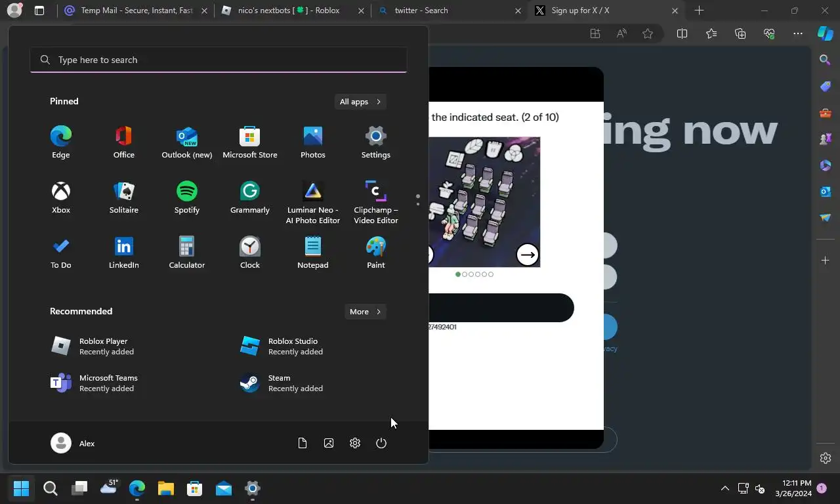The image size is (840, 504).
Task: Open File Explorer from taskbar
Action: (x=166, y=488)
